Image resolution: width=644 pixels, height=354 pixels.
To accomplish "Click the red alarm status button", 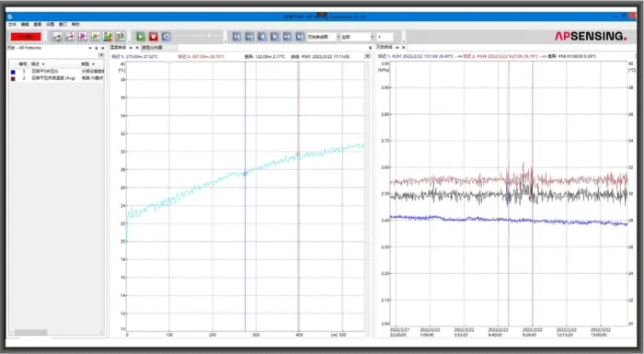I will 26,37.
